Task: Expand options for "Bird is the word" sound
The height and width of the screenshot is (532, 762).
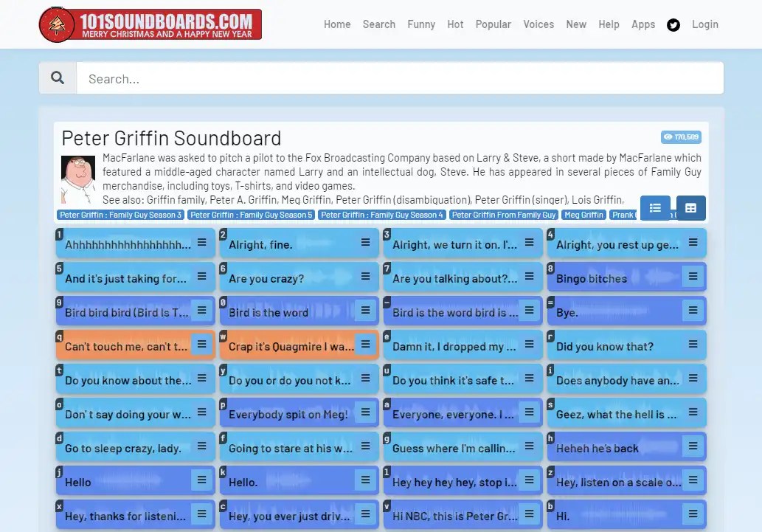Action: [364, 310]
